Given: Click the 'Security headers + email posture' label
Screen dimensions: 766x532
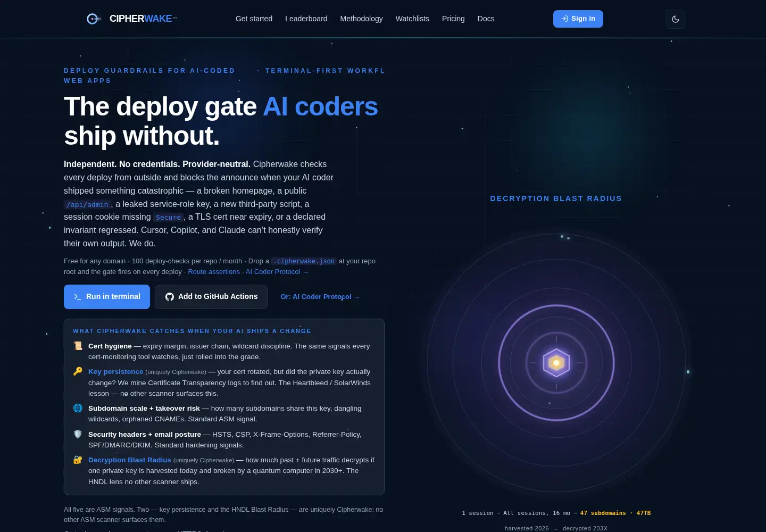Looking at the screenshot, I should [x=145, y=435].
